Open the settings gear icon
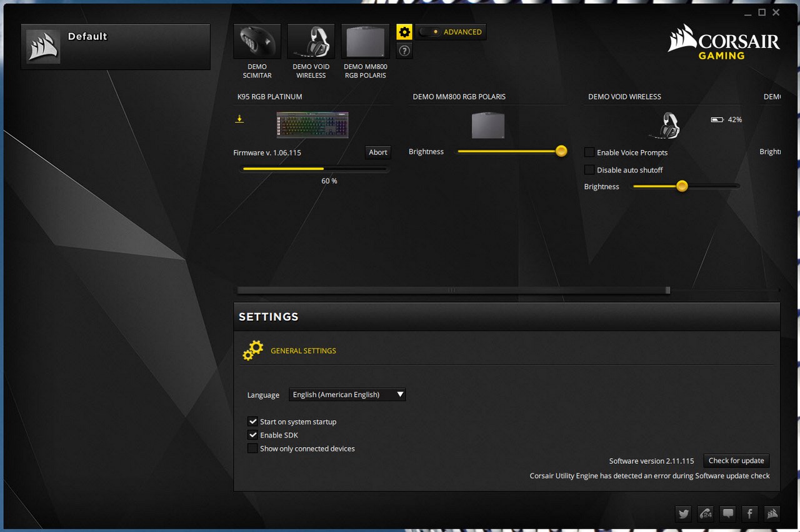This screenshot has height=532, width=800. pos(404,32)
